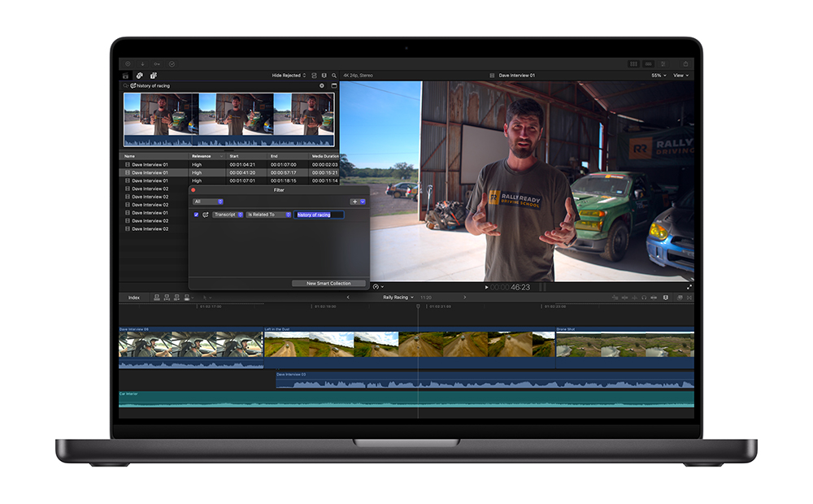Enter full screen viewer mode
The width and height of the screenshot is (813, 504).
point(689,286)
